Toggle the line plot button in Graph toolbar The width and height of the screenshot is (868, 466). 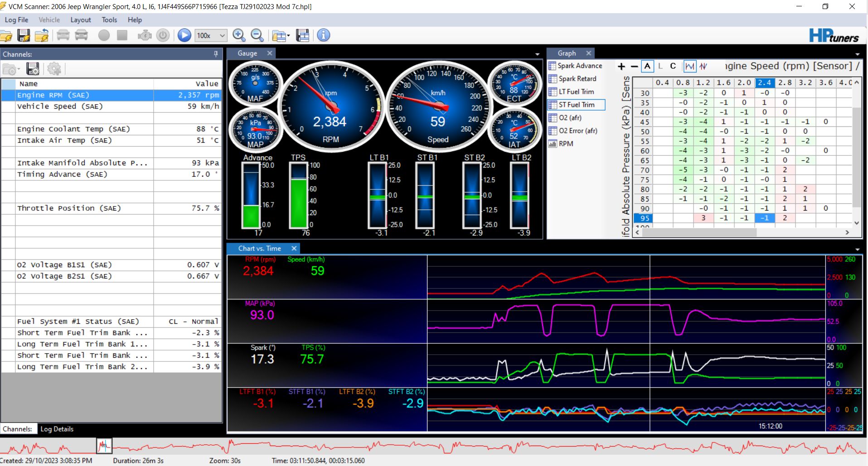click(x=689, y=66)
